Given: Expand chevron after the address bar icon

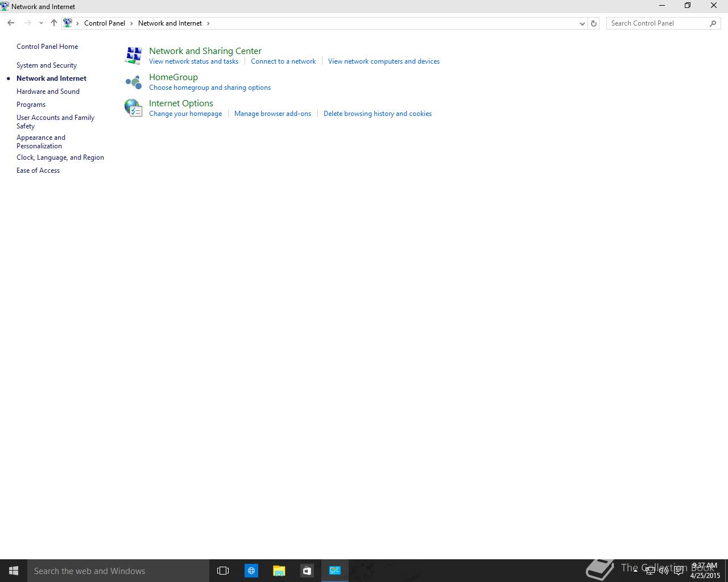Looking at the screenshot, I should click(x=78, y=23).
